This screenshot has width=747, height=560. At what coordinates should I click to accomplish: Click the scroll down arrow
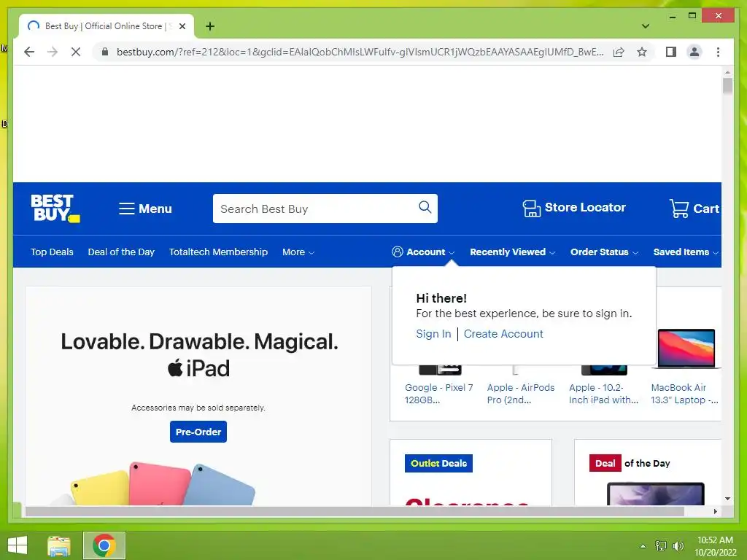point(727,499)
